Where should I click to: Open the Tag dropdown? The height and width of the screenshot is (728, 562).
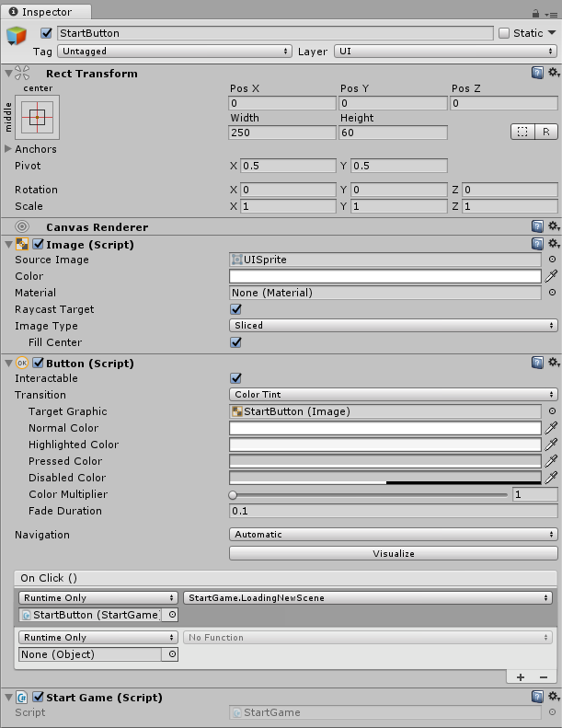(175, 51)
